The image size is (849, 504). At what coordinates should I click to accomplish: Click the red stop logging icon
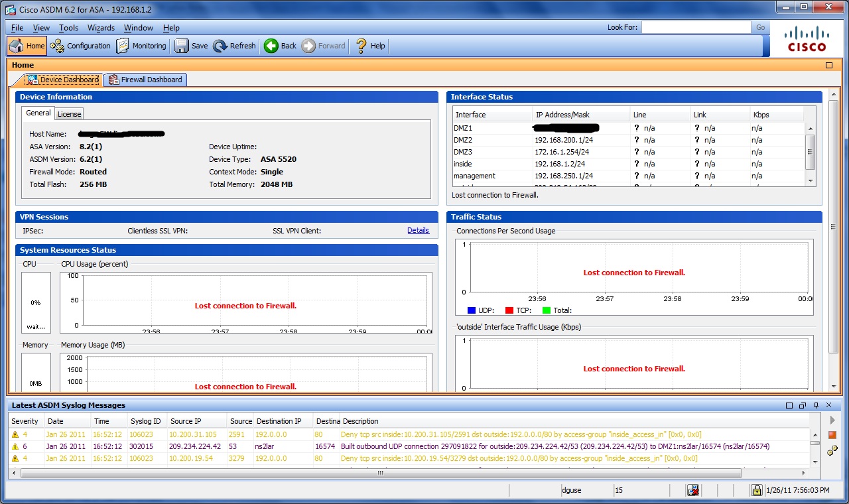point(832,435)
